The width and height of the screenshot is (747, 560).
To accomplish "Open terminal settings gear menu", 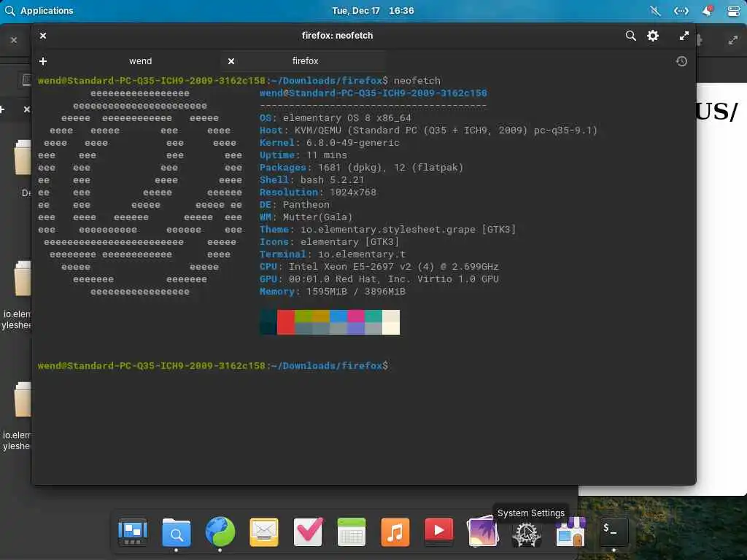I will click(653, 36).
